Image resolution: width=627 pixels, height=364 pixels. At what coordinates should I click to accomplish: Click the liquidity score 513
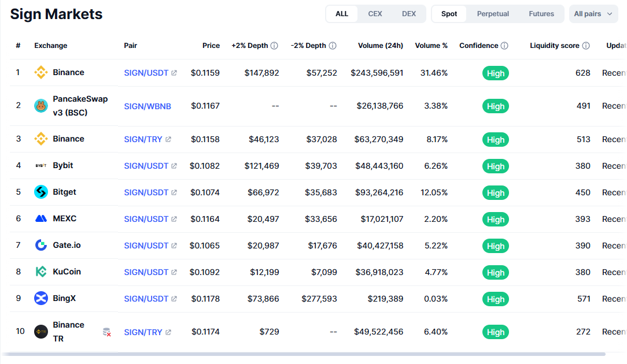[x=584, y=139]
